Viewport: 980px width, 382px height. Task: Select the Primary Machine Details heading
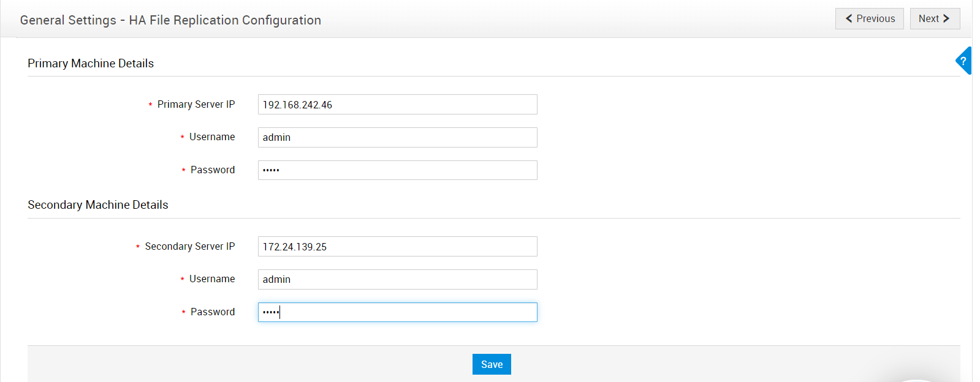pyautogui.click(x=91, y=64)
